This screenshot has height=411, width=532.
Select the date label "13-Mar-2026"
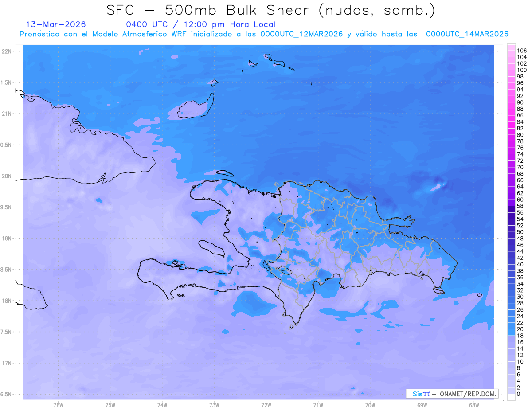(56, 24)
